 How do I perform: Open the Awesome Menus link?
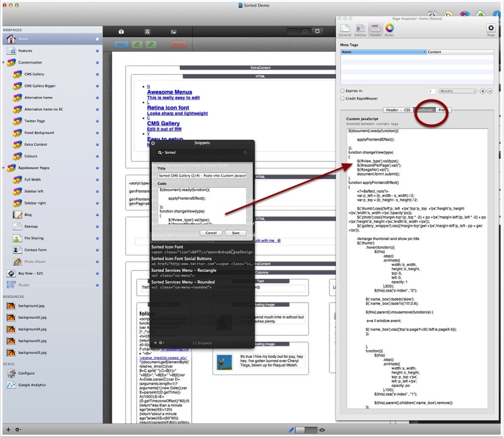point(169,92)
